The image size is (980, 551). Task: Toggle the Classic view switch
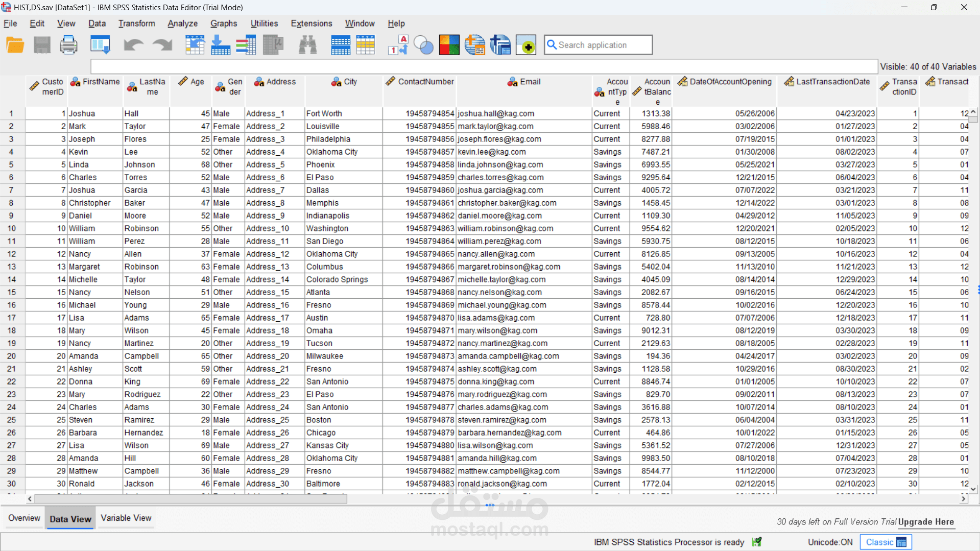point(886,542)
